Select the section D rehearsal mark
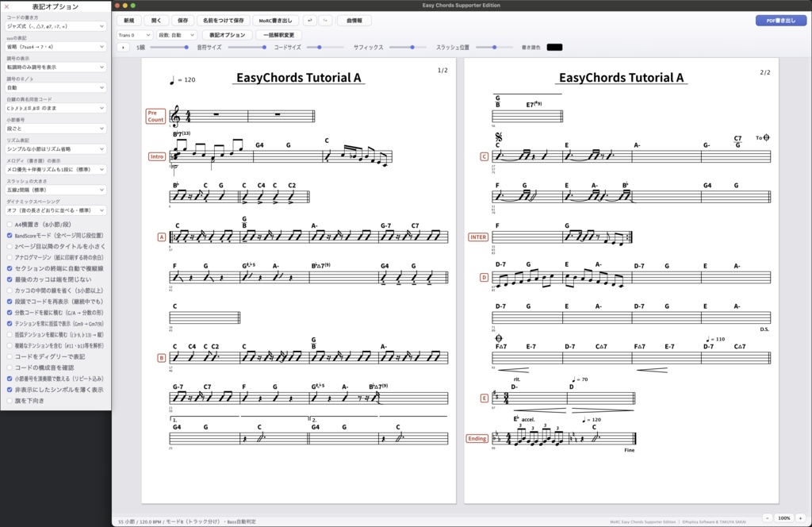This screenshot has width=812, height=527. coord(485,277)
